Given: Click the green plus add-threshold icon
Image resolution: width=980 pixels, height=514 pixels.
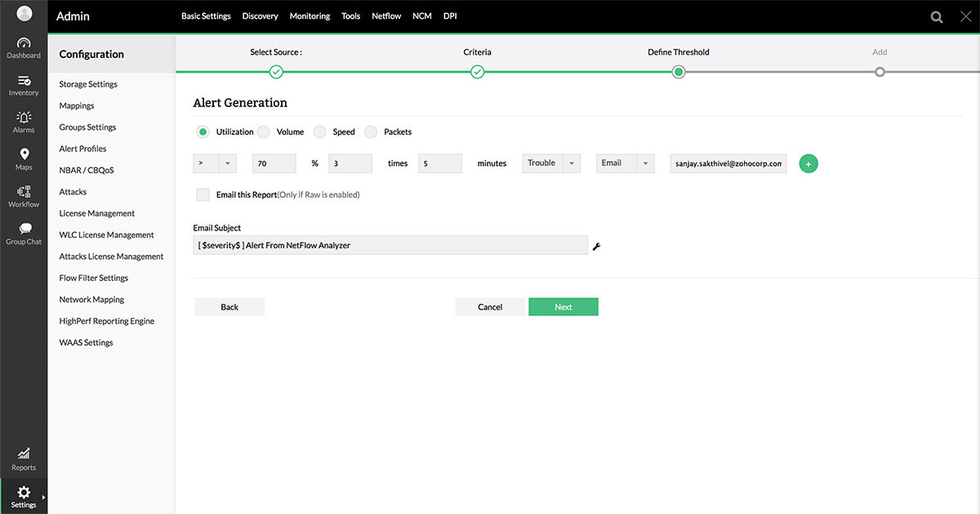Looking at the screenshot, I should [808, 164].
